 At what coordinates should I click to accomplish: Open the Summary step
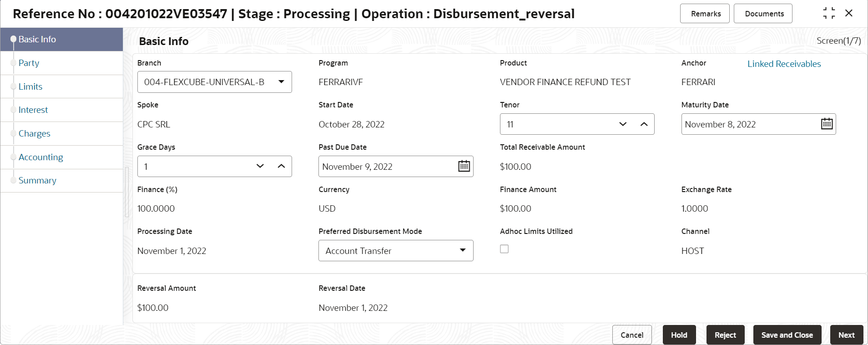tap(37, 180)
